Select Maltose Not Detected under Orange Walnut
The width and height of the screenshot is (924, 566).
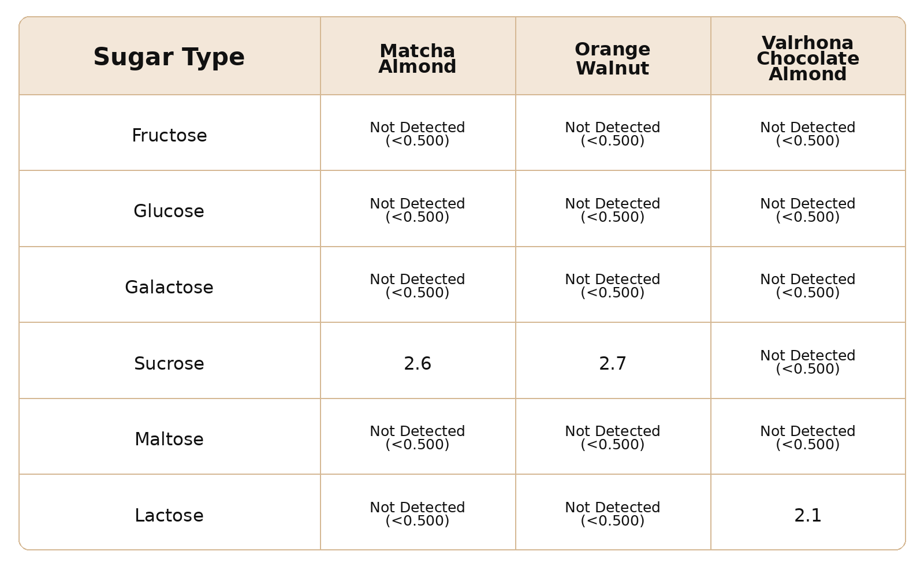(613, 438)
